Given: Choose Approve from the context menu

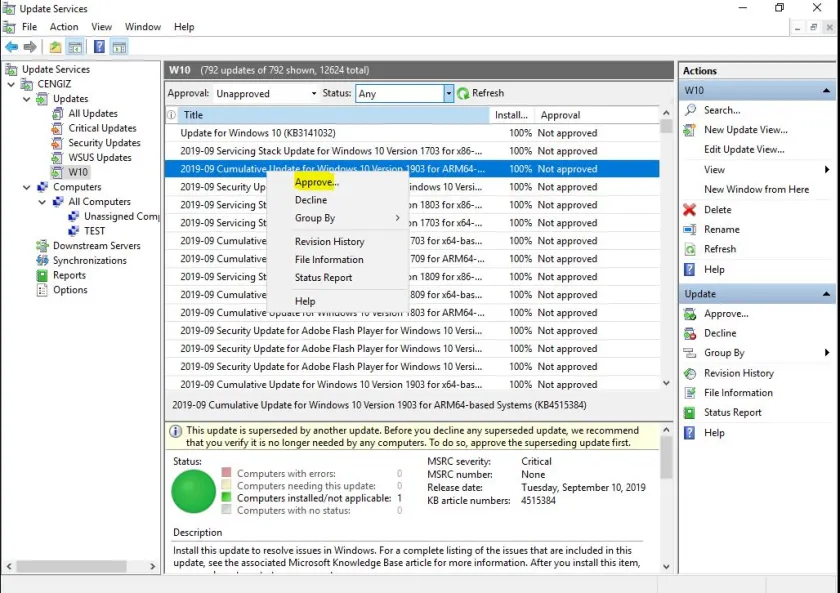Looking at the screenshot, I should 316,182.
